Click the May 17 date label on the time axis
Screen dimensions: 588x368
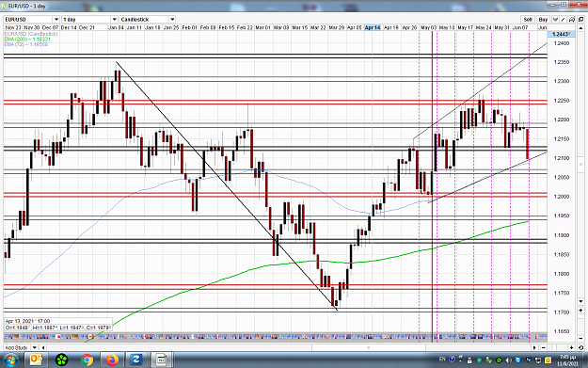tap(465, 27)
